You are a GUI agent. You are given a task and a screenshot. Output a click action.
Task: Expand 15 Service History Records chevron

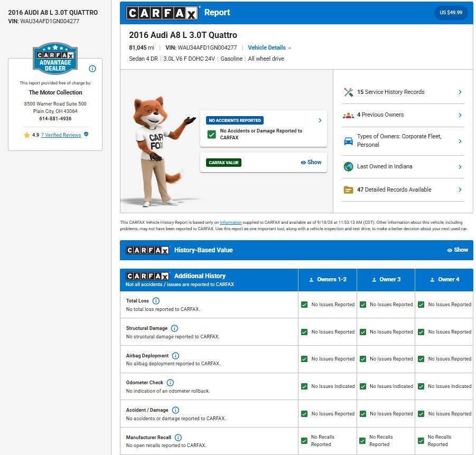tap(460, 92)
